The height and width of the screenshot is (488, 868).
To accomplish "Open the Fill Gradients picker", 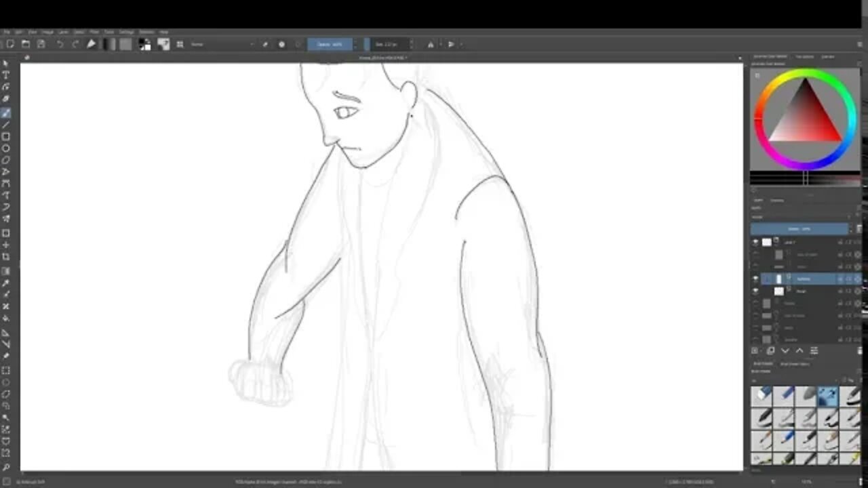I will pyautogui.click(x=109, y=44).
